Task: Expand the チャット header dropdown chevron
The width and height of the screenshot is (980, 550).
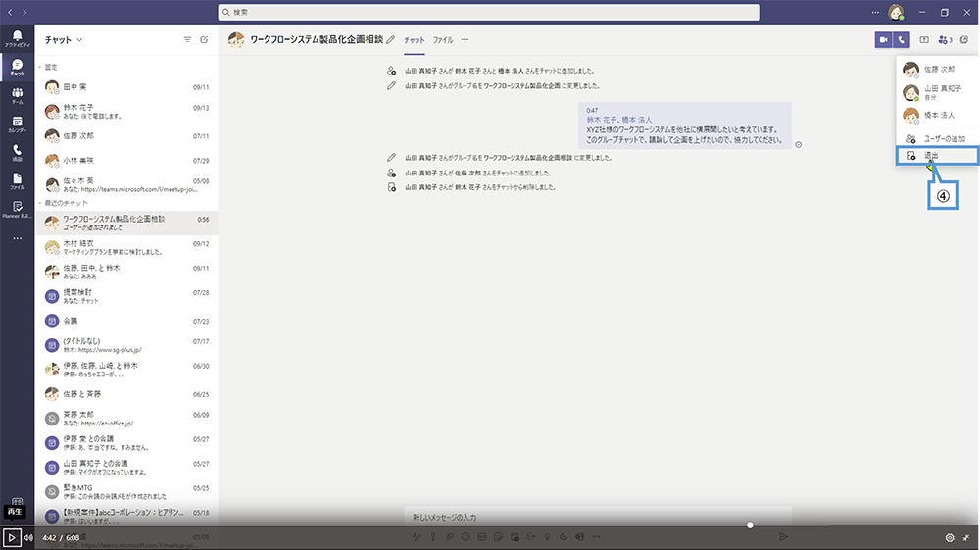Action: click(79, 40)
